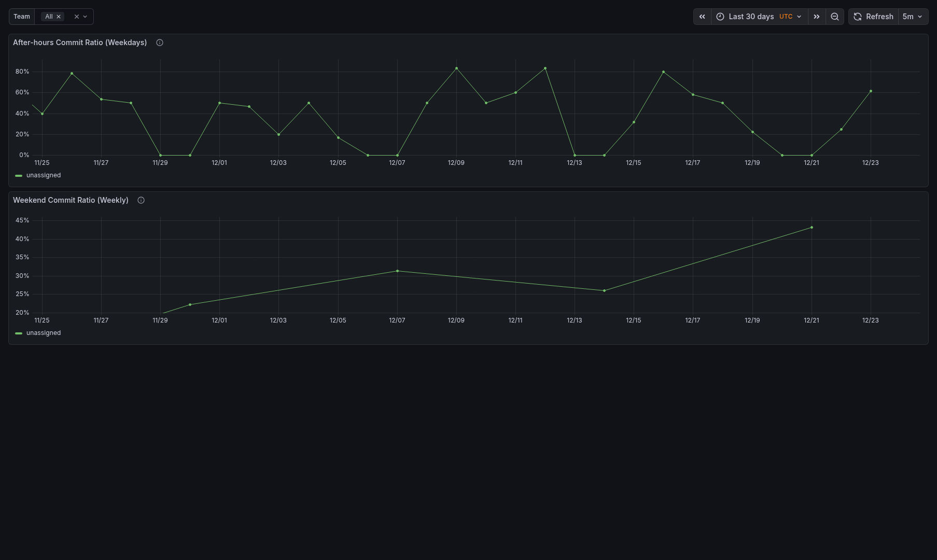
Task: Open the 5m refresh interval dropdown
Action: coord(913,17)
